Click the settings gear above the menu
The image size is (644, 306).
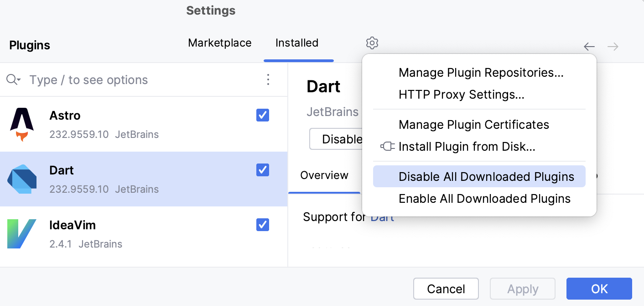[372, 42]
